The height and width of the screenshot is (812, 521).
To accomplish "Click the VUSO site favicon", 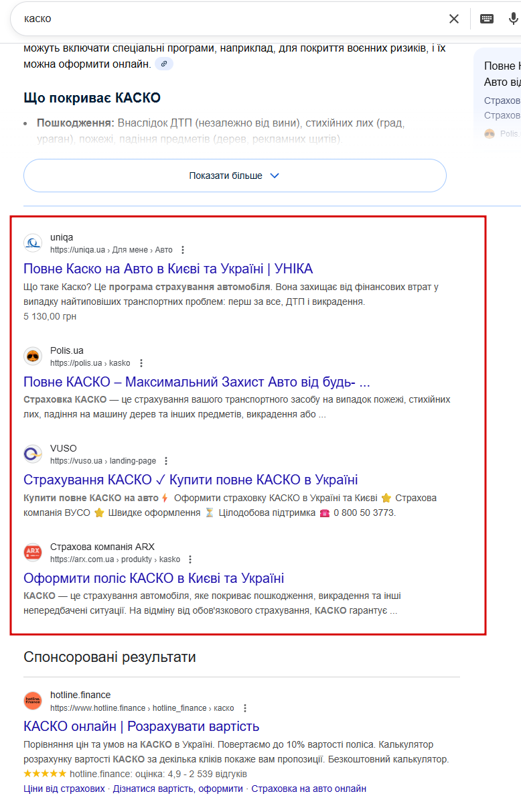I will (33, 454).
